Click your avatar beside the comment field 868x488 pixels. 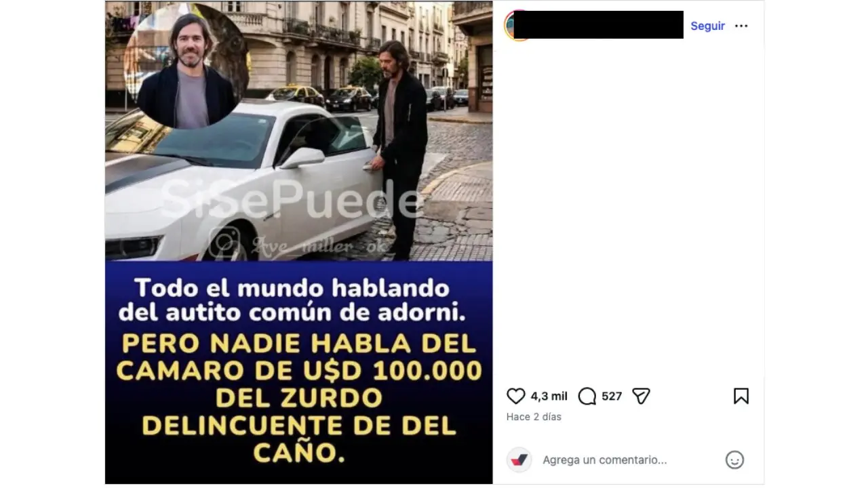519,460
